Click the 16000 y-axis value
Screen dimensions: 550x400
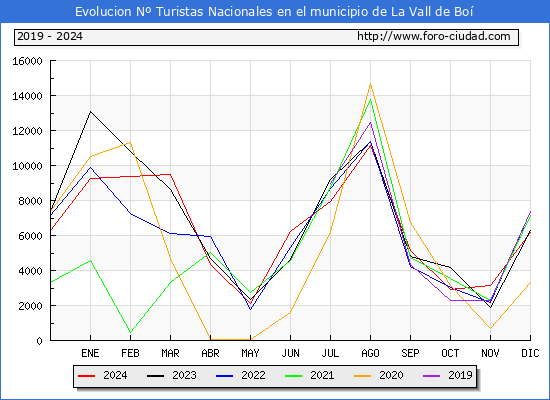(x=27, y=61)
